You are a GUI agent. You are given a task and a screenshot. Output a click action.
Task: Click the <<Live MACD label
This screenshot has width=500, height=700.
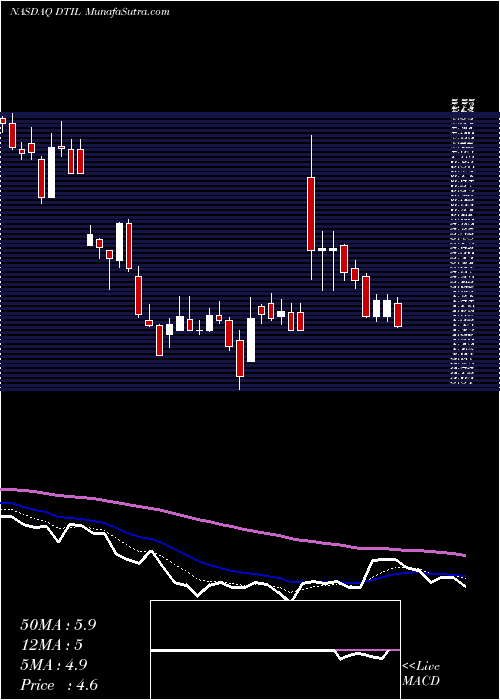[x=421, y=674]
